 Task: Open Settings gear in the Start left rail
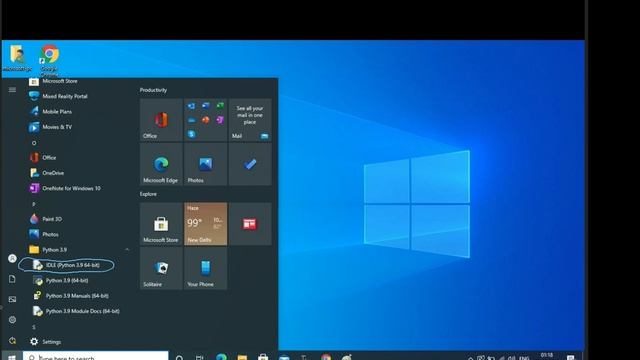click(12, 320)
